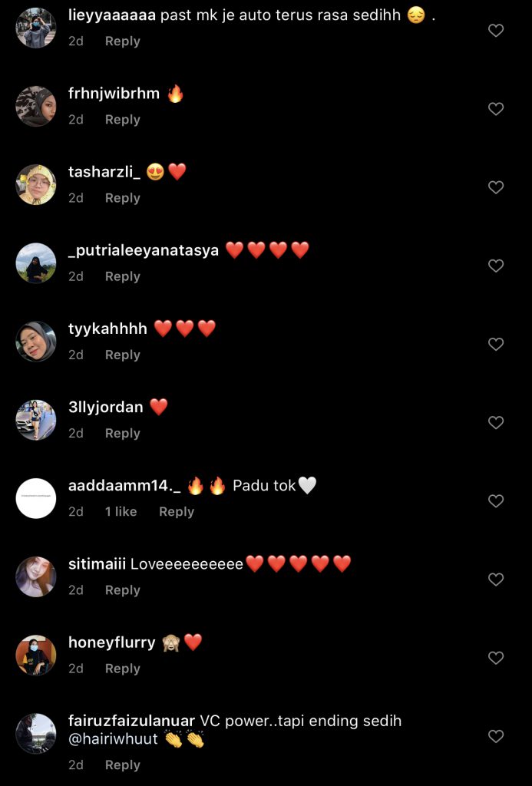Toggle like on sitimaiii's Loveeee comment
Viewport: 532px width, 786px height.
click(495, 580)
